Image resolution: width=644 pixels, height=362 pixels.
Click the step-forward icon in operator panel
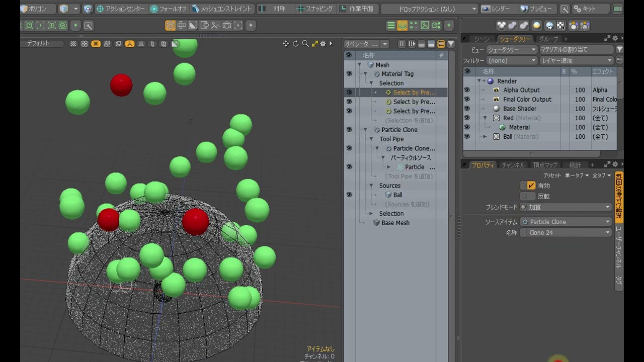[x=412, y=44]
